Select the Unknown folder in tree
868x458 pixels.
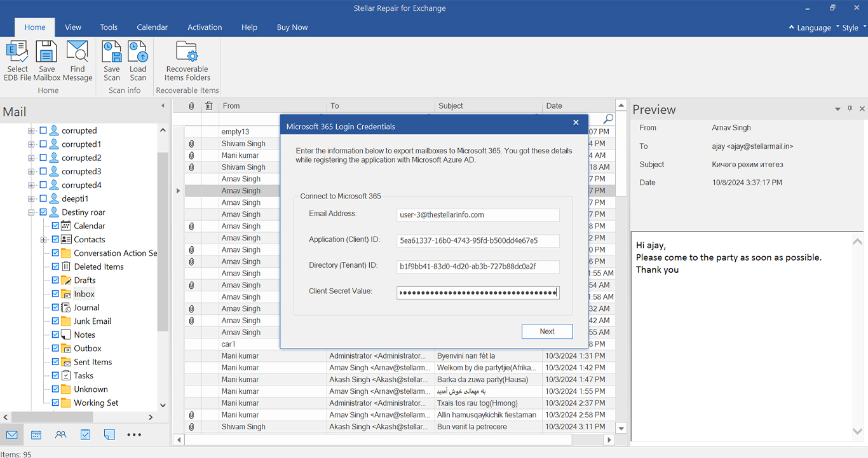91,389
